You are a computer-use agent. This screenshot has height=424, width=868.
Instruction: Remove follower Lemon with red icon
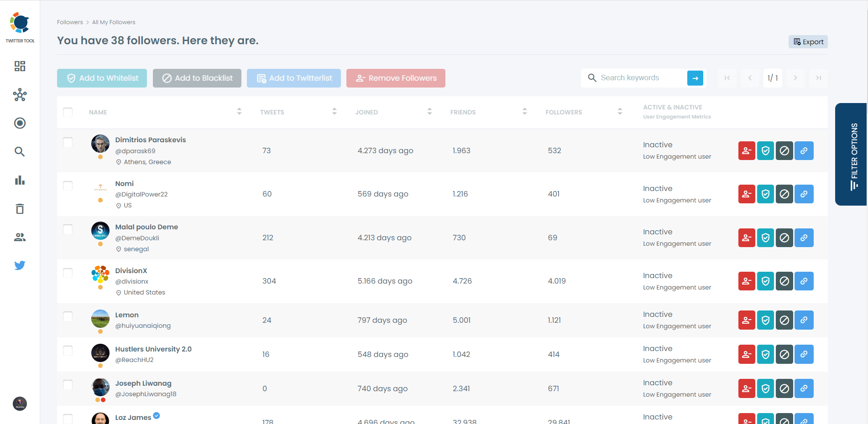pos(747,320)
